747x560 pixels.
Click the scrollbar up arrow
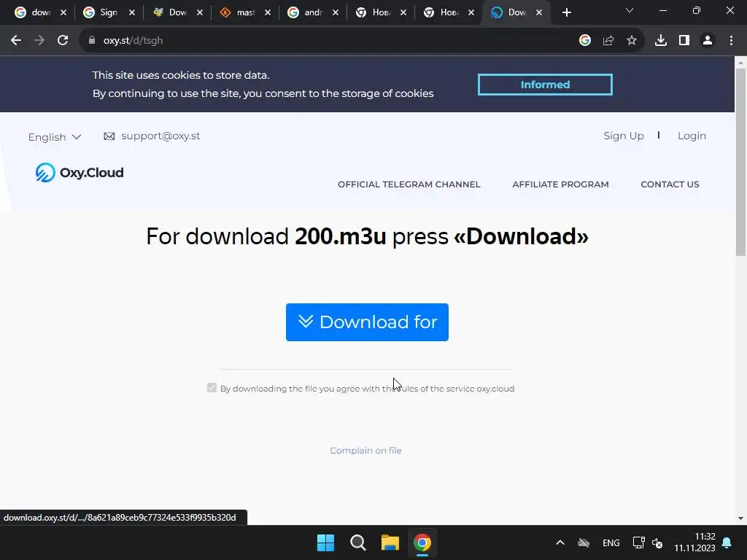coord(740,63)
